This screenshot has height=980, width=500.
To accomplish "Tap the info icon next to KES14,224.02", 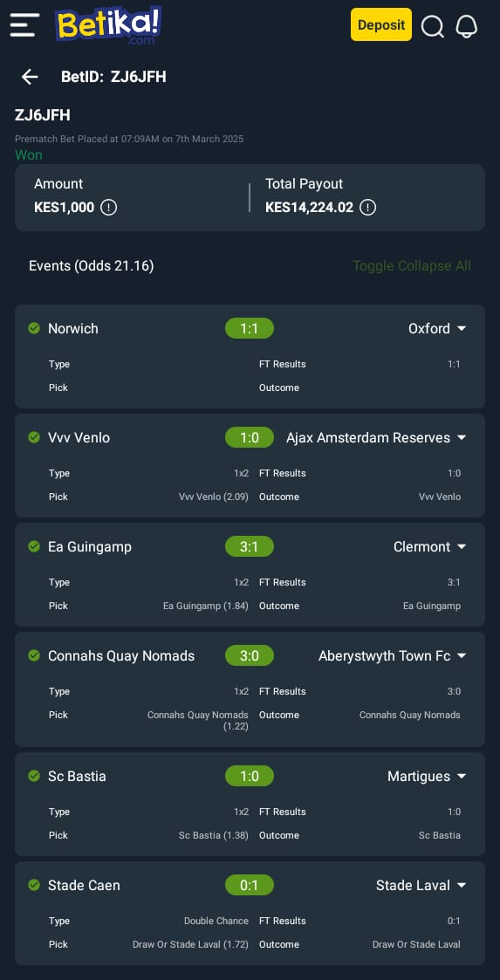I will coord(367,207).
